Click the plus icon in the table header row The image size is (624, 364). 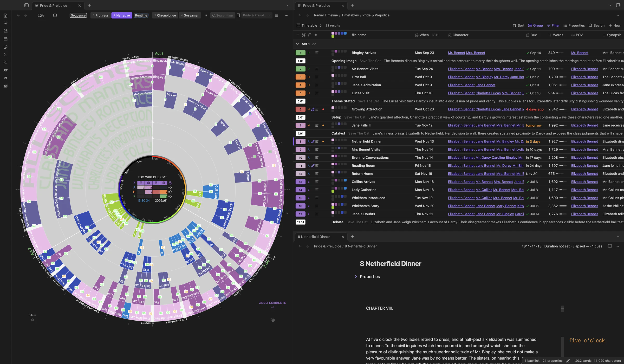pos(298,35)
